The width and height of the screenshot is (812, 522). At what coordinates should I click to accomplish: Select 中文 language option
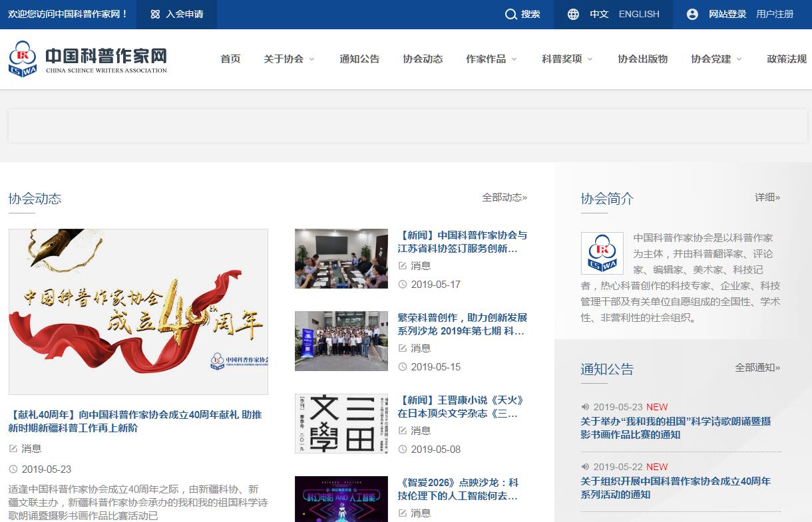(x=599, y=14)
